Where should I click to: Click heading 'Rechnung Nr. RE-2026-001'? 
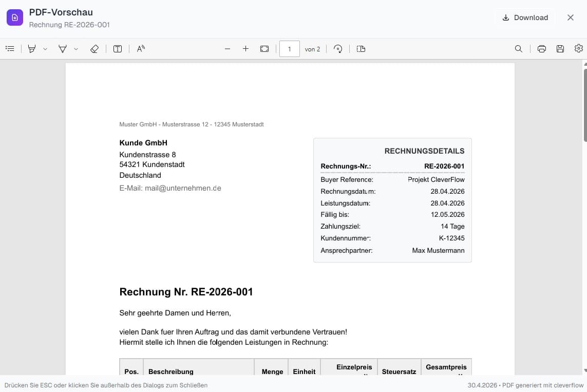point(186,292)
